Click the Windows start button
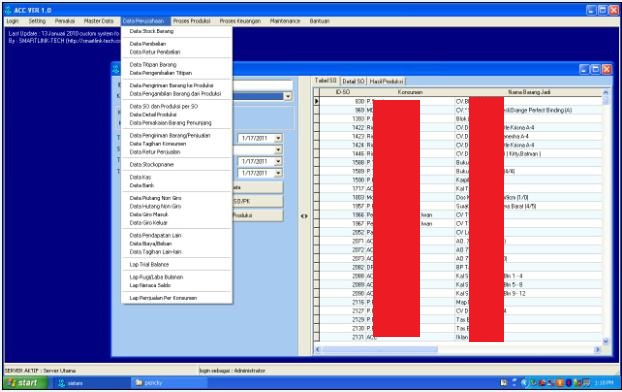 26,382
